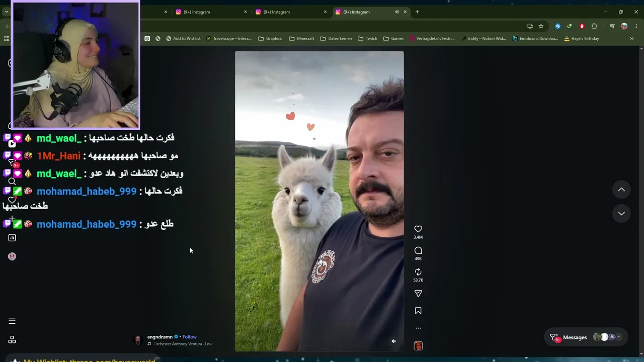
Task: Click the 3.4M likes count
Action: tap(418, 237)
